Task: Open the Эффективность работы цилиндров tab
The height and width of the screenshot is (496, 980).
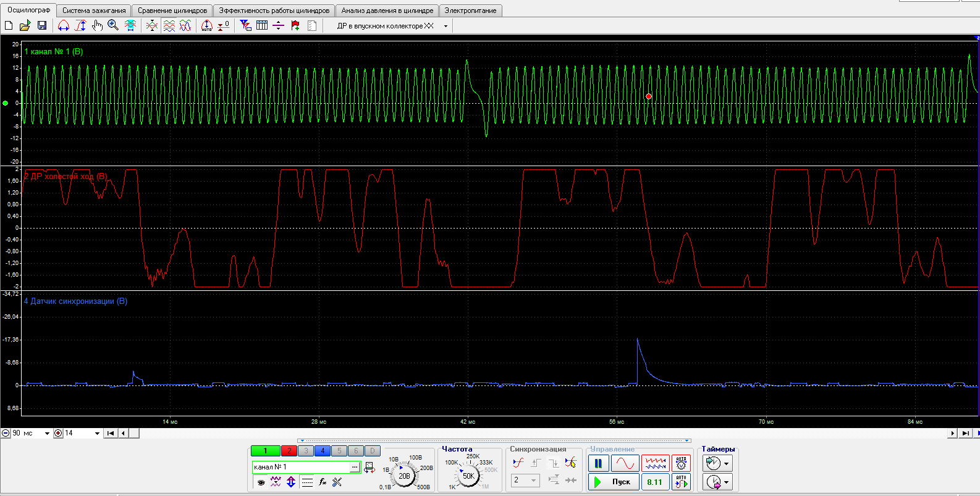Action: pos(274,11)
